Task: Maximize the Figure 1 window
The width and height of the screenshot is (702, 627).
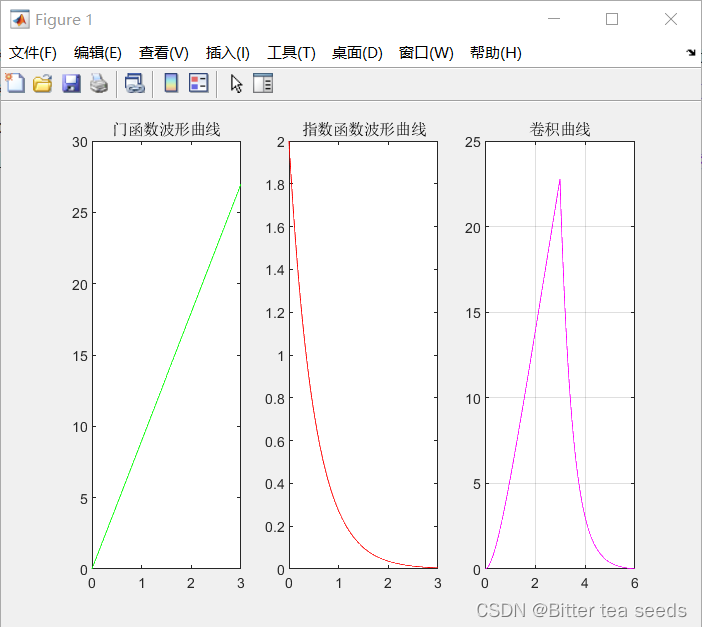Action: point(612,19)
